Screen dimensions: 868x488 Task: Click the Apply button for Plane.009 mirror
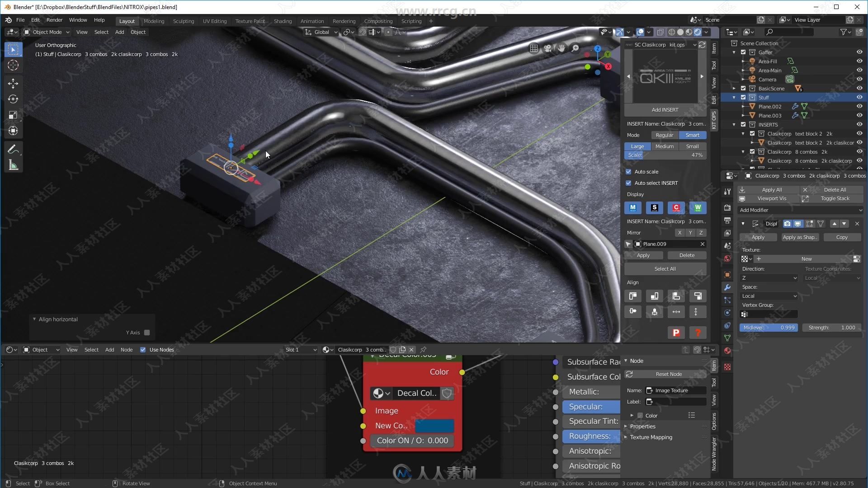(643, 255)
